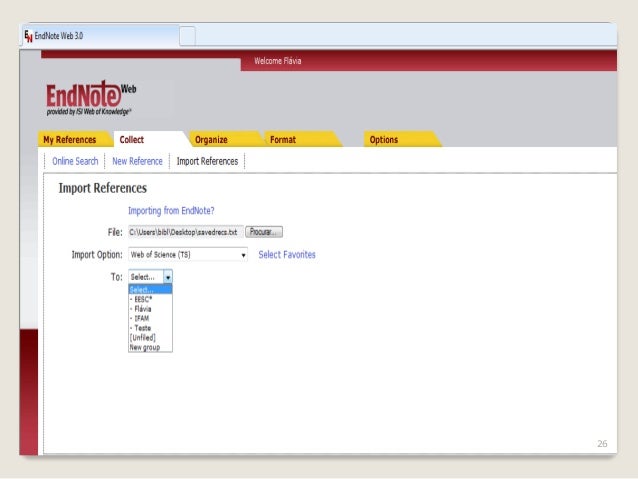
Task: Open a new blank browser tab
Action: pos(187,36)
